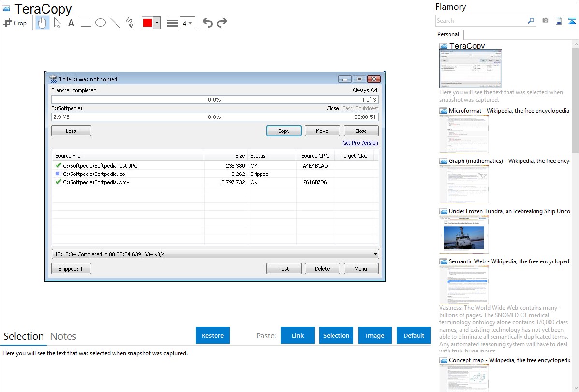The height and width of the screenshot is (392, 579).
Task: Click the Status column header
Action: coord(272,156)
